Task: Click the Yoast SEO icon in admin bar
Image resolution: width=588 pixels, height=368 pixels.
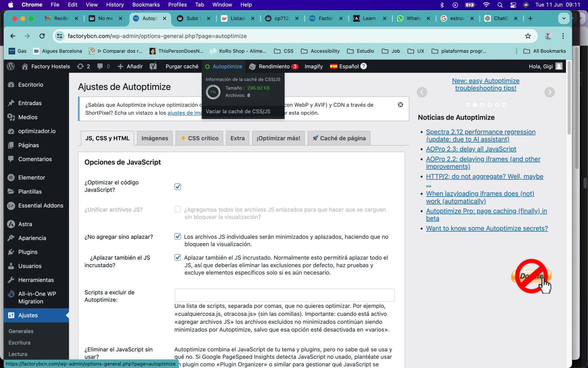Action: coord(153,66)
